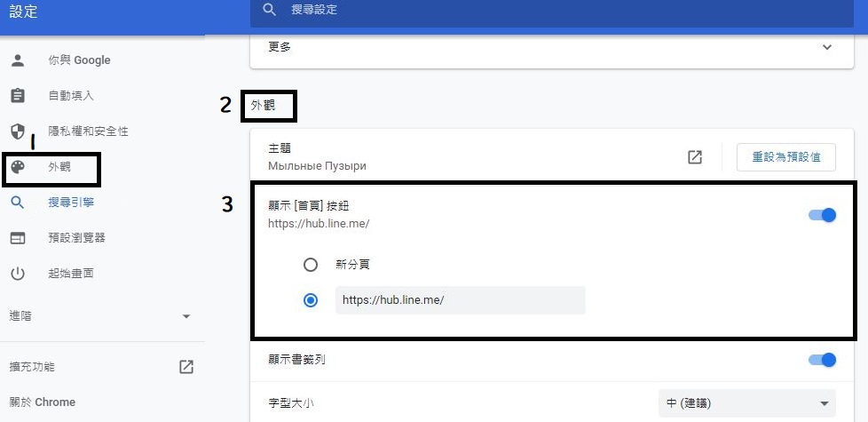Select the custom URL radio button
This screenshot has width=868, height=422.
(x=311, y=300)
